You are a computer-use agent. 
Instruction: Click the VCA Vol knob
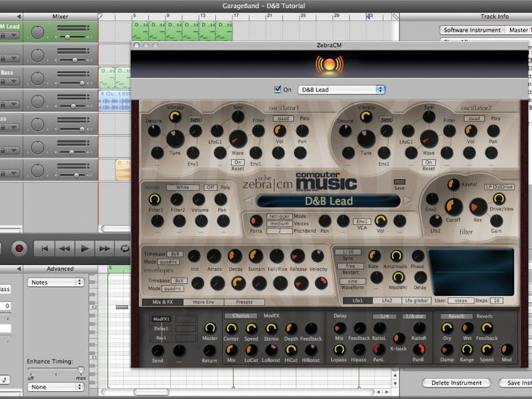point(381,221)
